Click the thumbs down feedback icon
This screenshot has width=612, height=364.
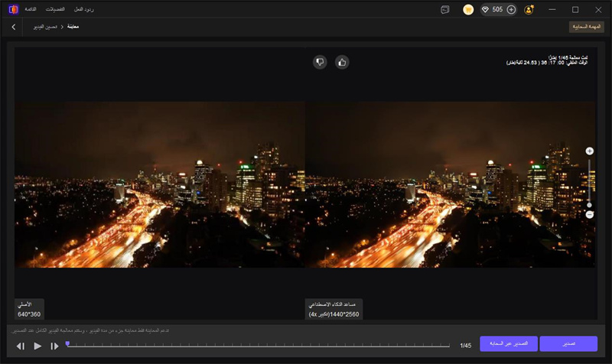[320, 62]
